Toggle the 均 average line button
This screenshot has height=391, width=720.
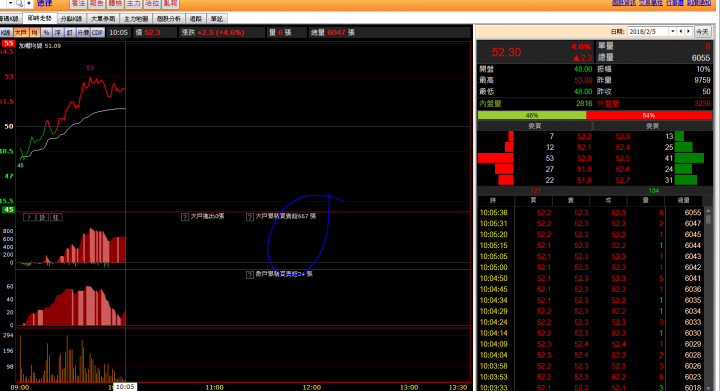[x=34, y=33]
